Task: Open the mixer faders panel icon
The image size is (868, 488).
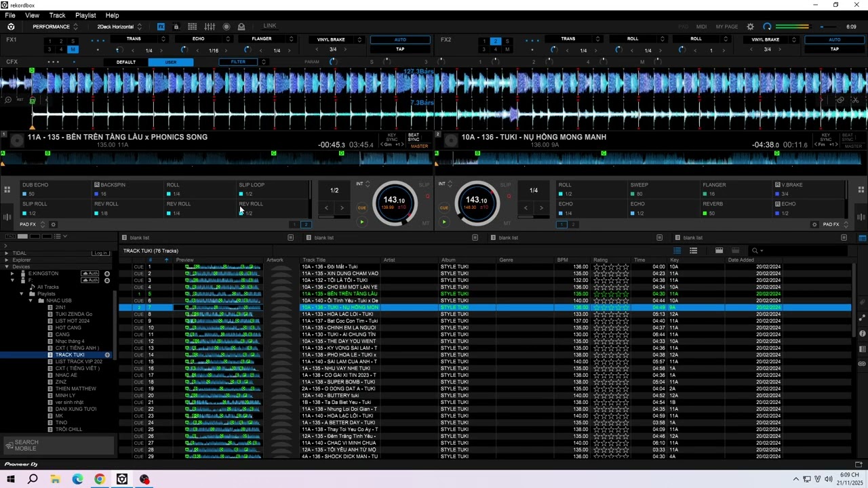Action: click(x=210, y=26)
